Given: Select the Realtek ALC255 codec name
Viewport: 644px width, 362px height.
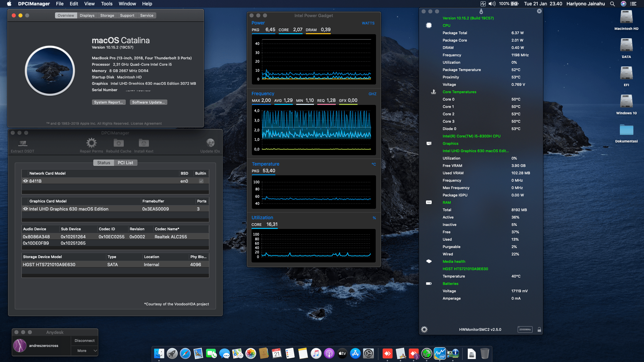Looking at the screenshot, I should [171, 237].
